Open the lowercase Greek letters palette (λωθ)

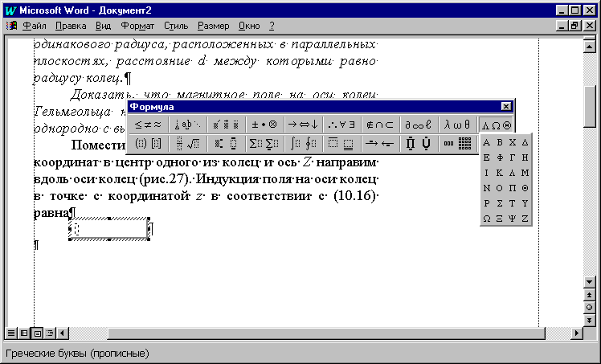[x=458, y=125]
